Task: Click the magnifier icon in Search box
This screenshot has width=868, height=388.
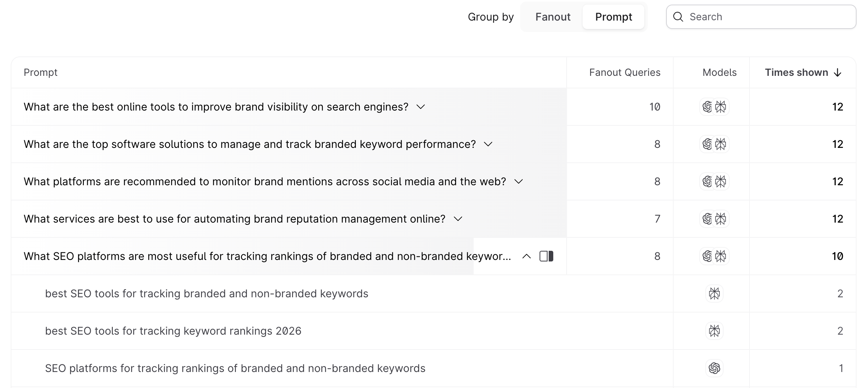Action: pos(678,17)
